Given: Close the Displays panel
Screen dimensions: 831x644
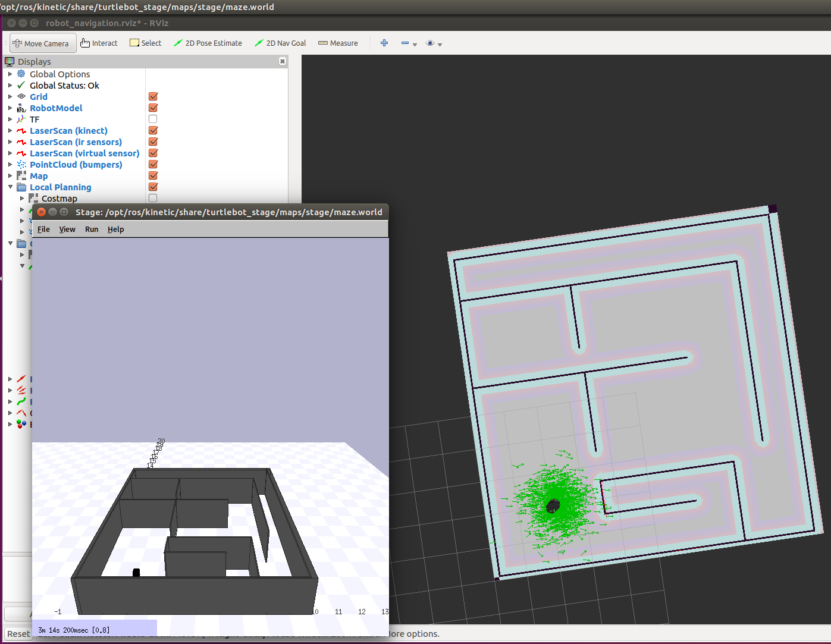Looking at the screenshot, I should pyautogui.click(x=283, y=61).
